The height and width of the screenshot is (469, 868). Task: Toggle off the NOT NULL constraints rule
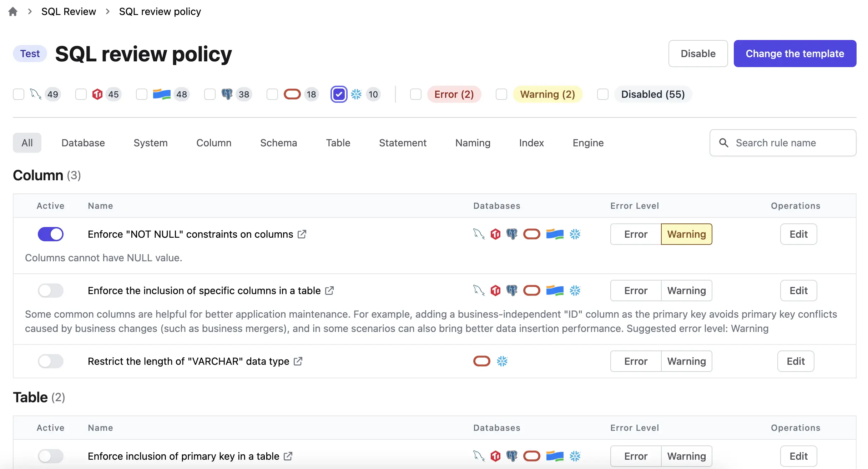pyautogui.click(x=51, y=234)
